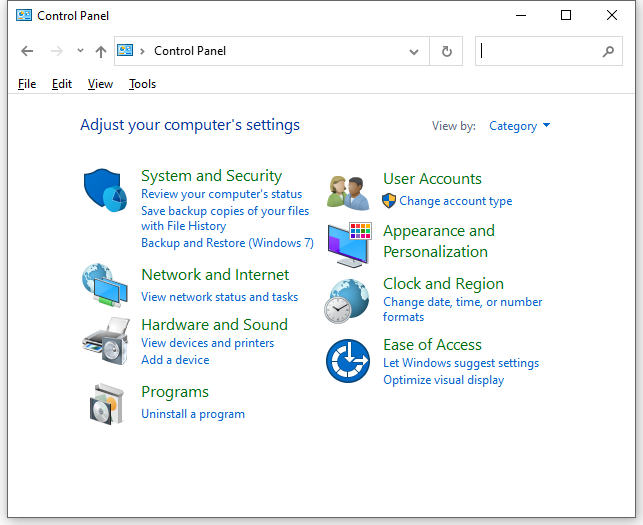Viewport: 643px width, 525px height.
Task: Open the View by Category dropdown
Action: click(520, 126)
